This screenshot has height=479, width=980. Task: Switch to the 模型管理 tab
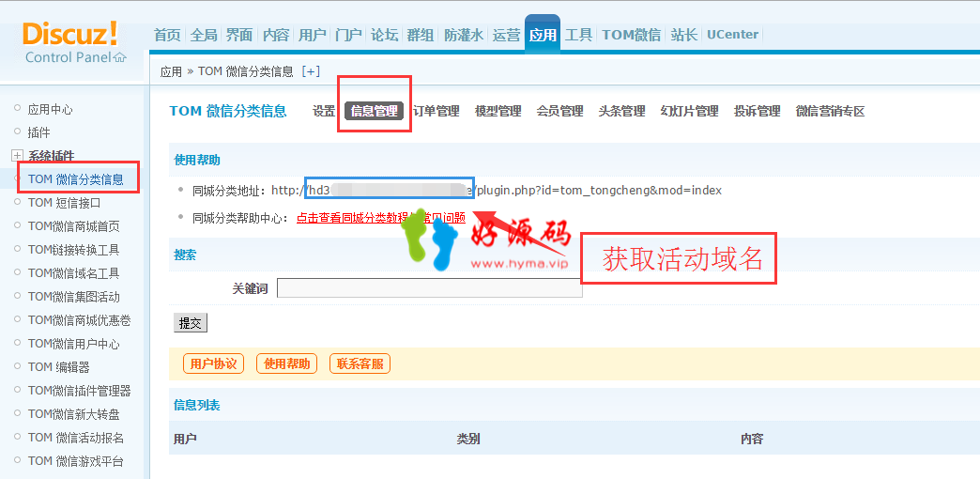tap(498, 112)
